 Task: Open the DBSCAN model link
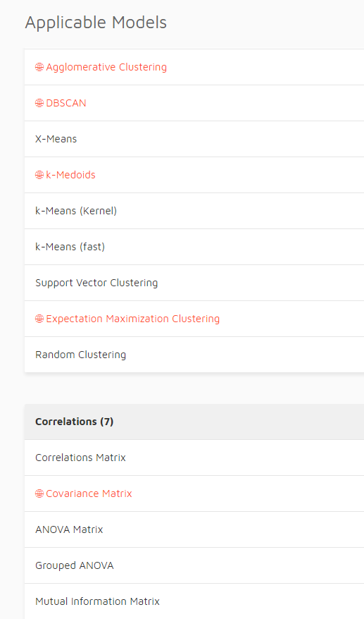point(66,103)
